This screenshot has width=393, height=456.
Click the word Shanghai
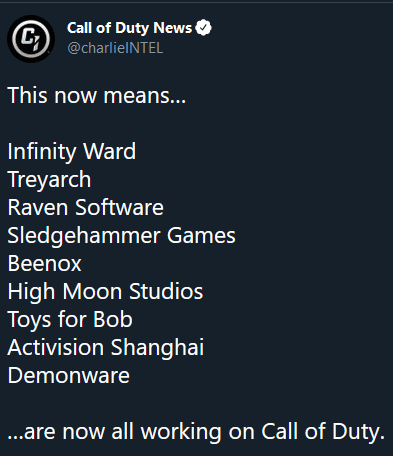pos(157,348)
